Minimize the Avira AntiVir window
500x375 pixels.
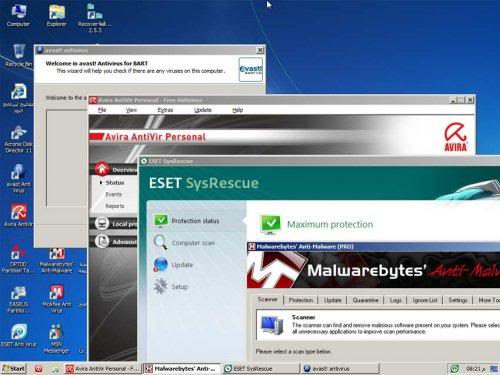tap(453, 100)
